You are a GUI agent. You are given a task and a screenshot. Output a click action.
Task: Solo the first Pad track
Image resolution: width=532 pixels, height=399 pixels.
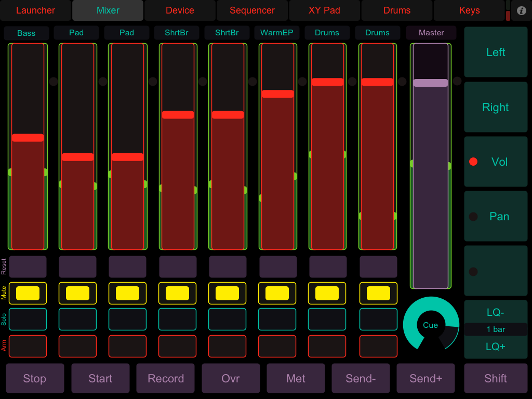point(77,320)
